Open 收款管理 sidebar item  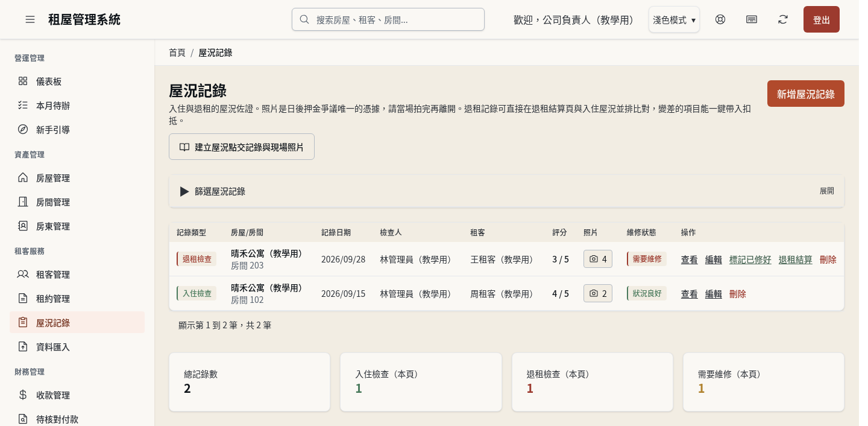point(77,395)
